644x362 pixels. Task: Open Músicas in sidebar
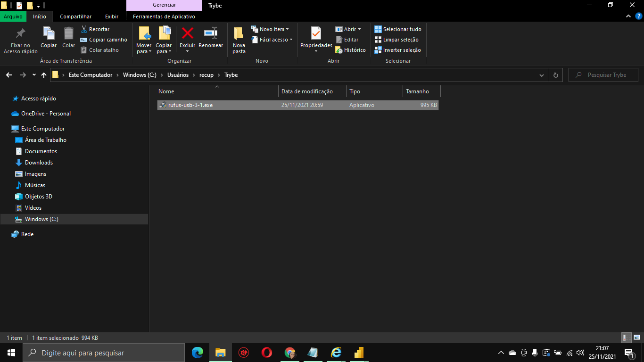click(35, 185)
